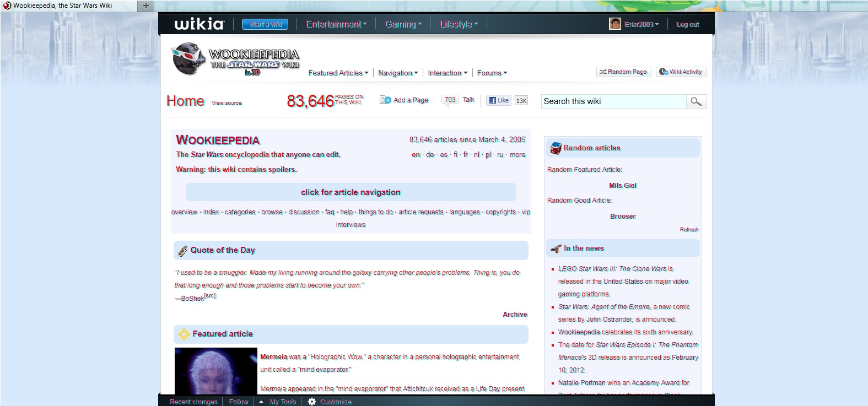Click the Start a wiki button

265,24
